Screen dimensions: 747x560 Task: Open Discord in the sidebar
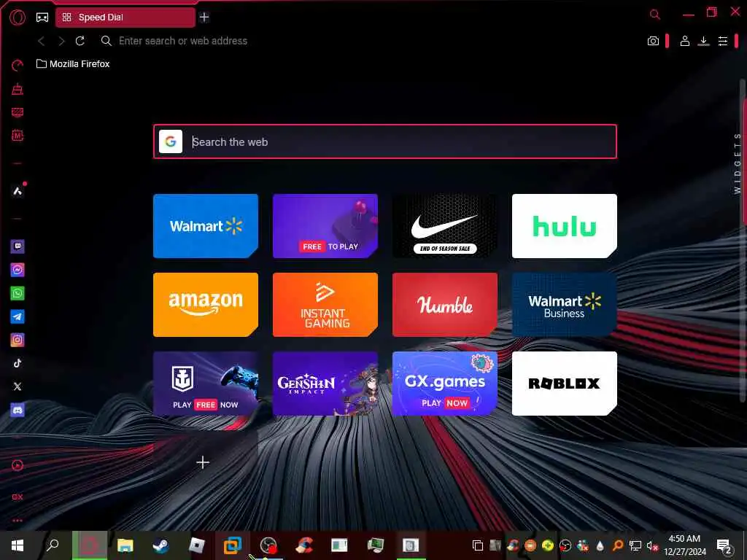pyautogui.click(x=18, y=410)
